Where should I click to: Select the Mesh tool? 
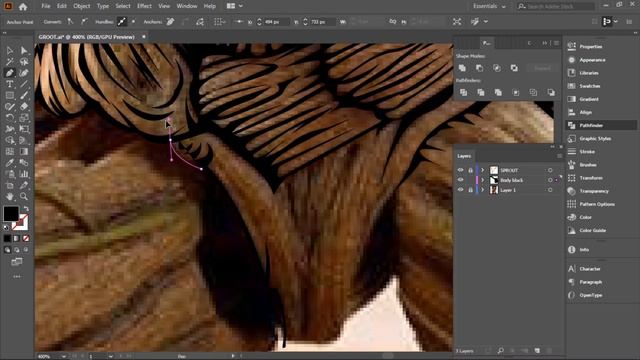[x=10, y=151]
